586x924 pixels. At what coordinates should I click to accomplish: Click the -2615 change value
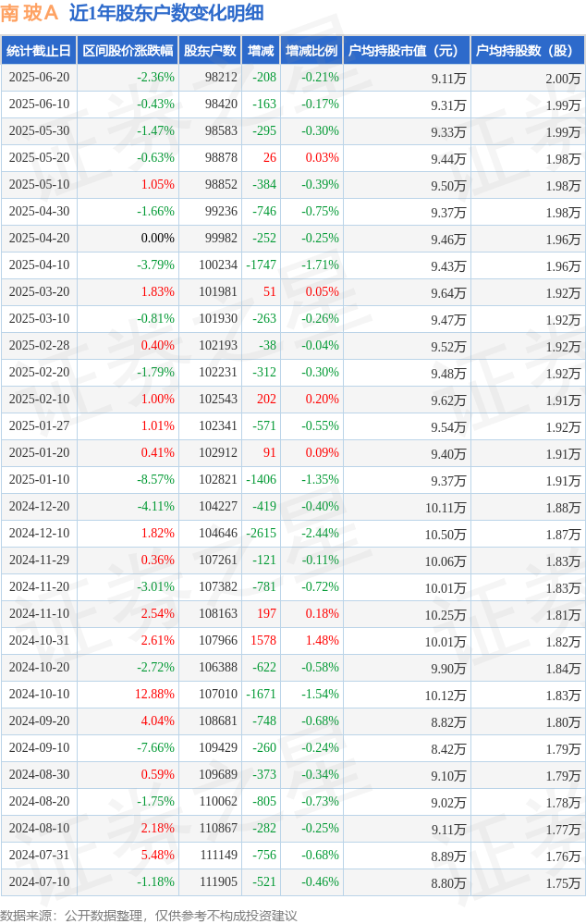click(261, 533)
